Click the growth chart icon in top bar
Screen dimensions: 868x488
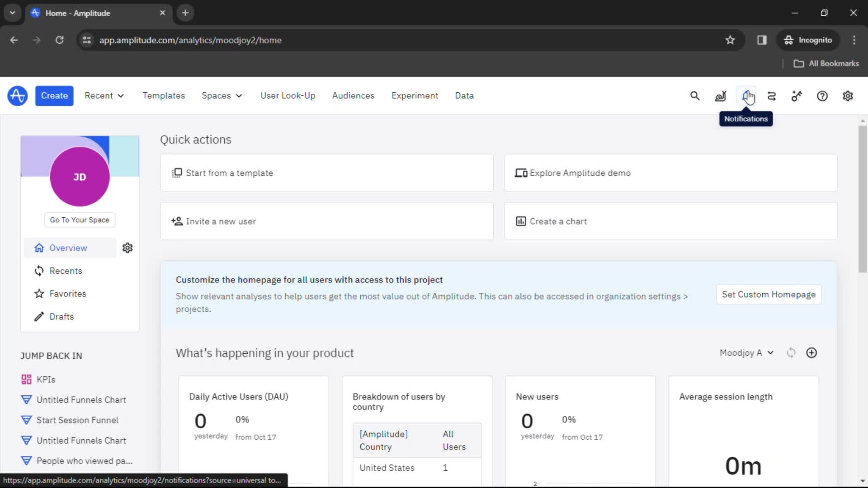721,96
